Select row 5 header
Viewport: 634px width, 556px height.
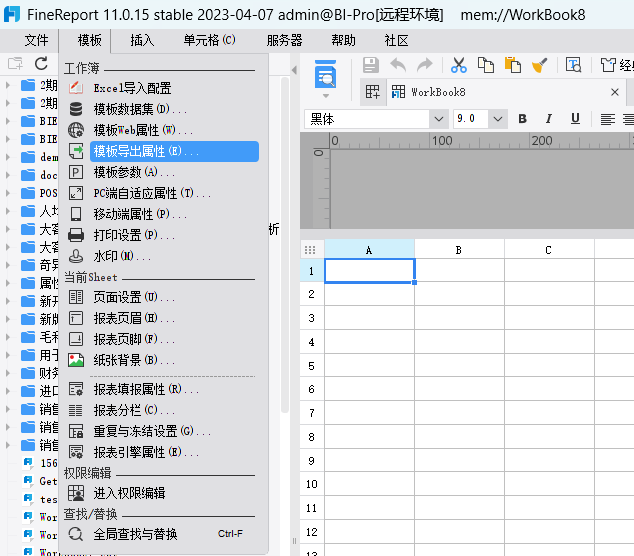[311, 366]
